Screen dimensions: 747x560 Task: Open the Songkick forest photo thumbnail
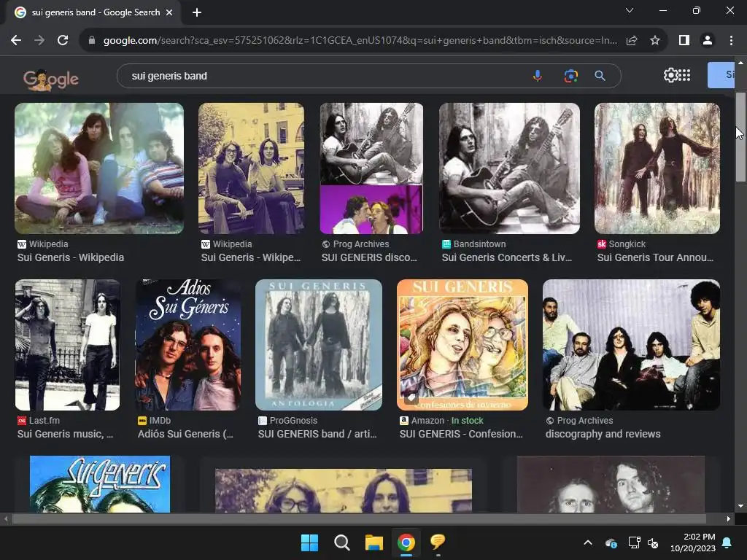click(x=657, y=168)
